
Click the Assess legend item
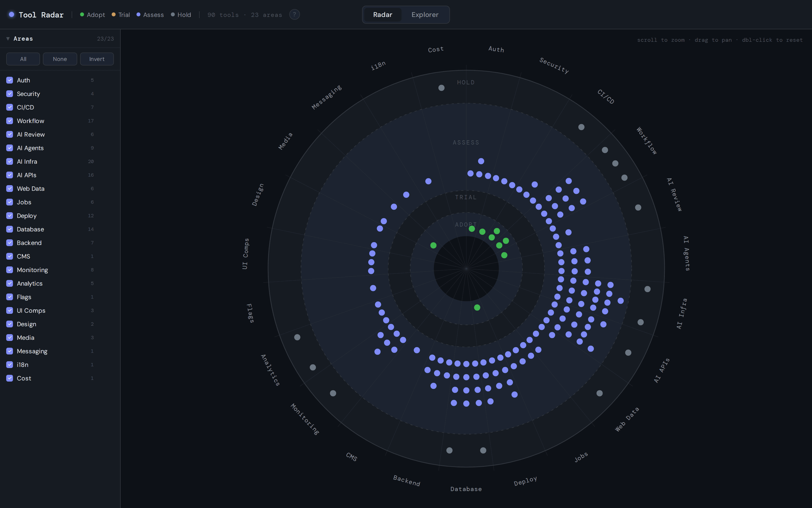150,15
